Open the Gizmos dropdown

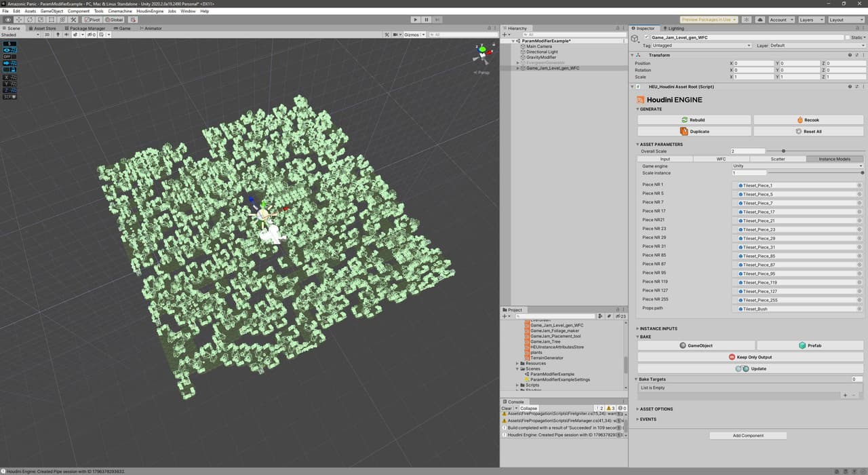click(414, 35)
